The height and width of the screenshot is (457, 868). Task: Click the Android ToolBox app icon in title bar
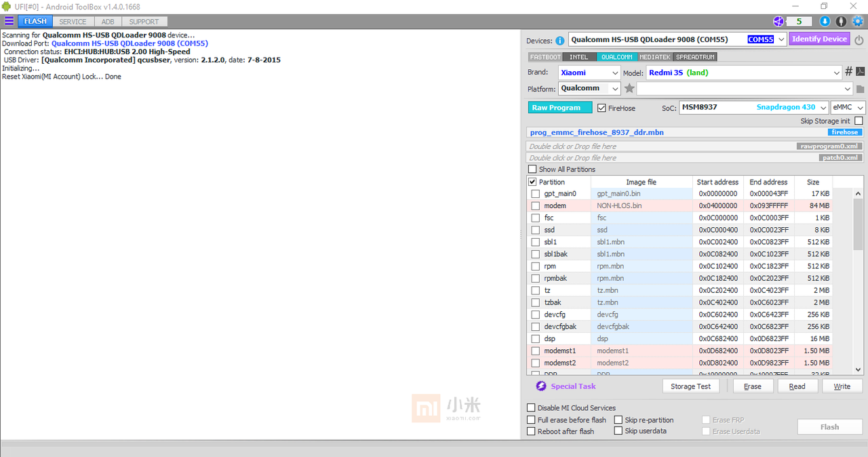tap(7, 6)
